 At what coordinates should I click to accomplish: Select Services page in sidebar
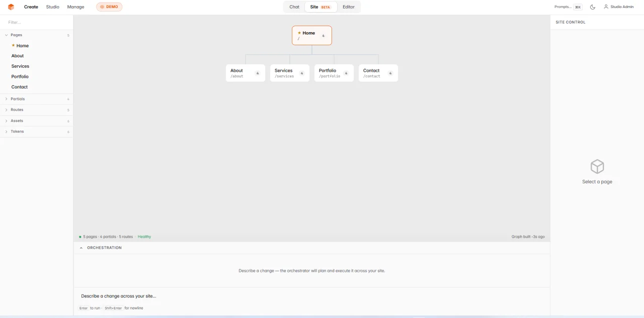click(36, 66)
